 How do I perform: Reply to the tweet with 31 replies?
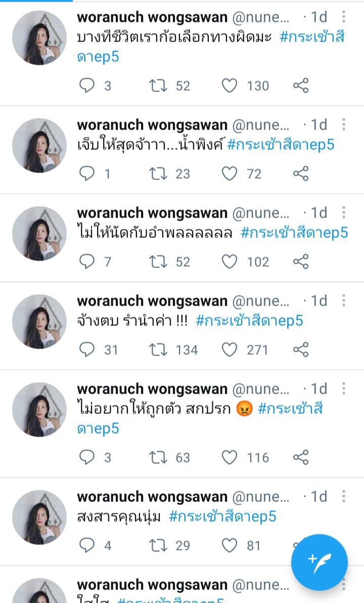[87, 350]
